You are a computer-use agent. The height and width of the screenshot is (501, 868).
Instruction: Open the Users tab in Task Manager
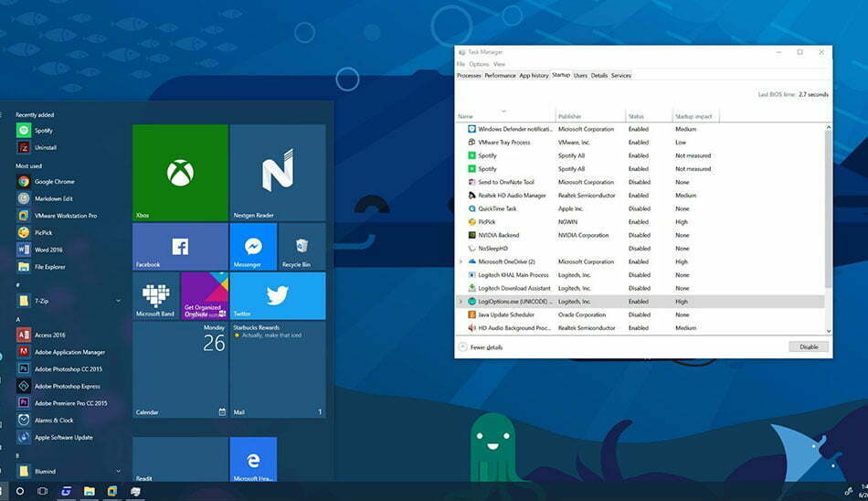click(x=580, y=75)
